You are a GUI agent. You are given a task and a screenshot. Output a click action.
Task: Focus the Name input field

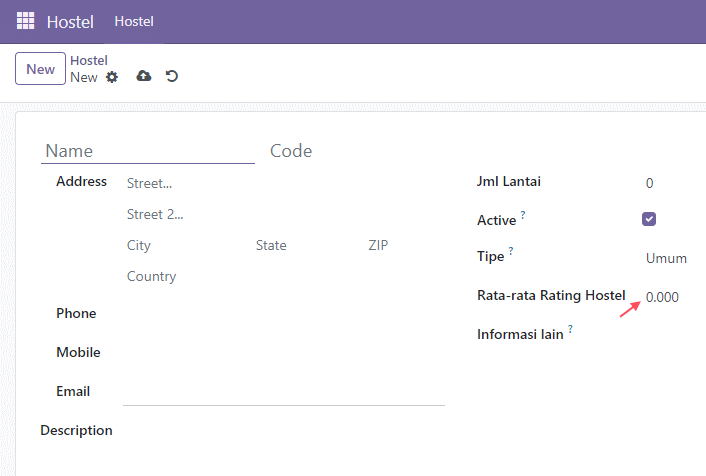click(x=148, y=151)
